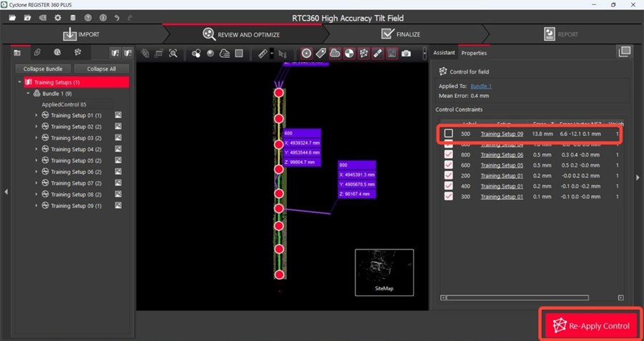This screenshot has height=341, width=644.
Task: Check the box for constraint label 500
Action: (x=449, y=134)
